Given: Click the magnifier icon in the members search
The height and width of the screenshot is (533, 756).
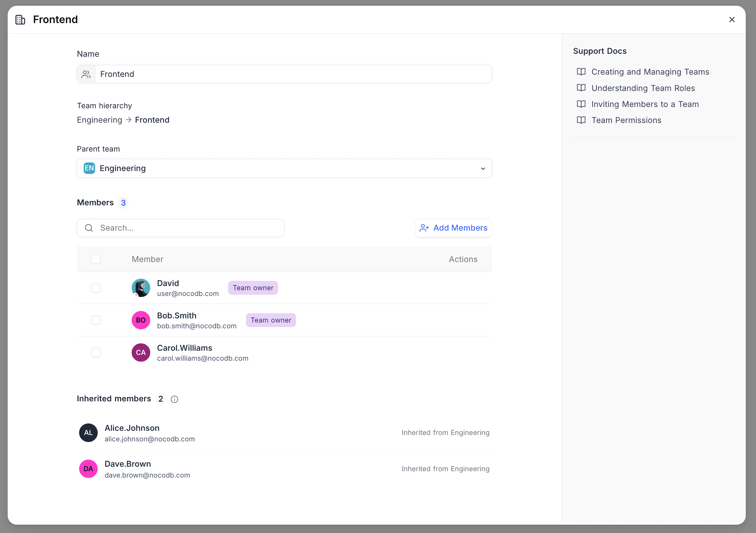Looking at the screenshot, I should tap(89, 228).
